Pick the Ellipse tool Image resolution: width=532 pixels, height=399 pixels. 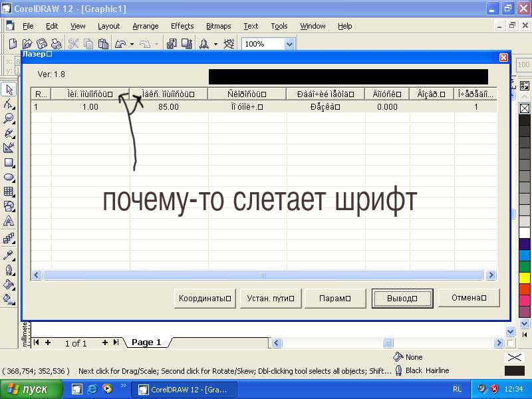click(9, 178)
